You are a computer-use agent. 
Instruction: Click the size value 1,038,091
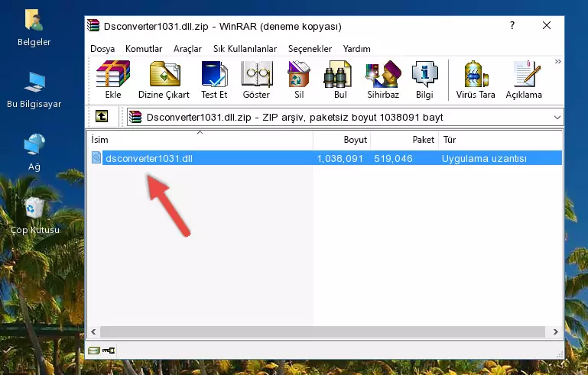[x=339, y=158]
